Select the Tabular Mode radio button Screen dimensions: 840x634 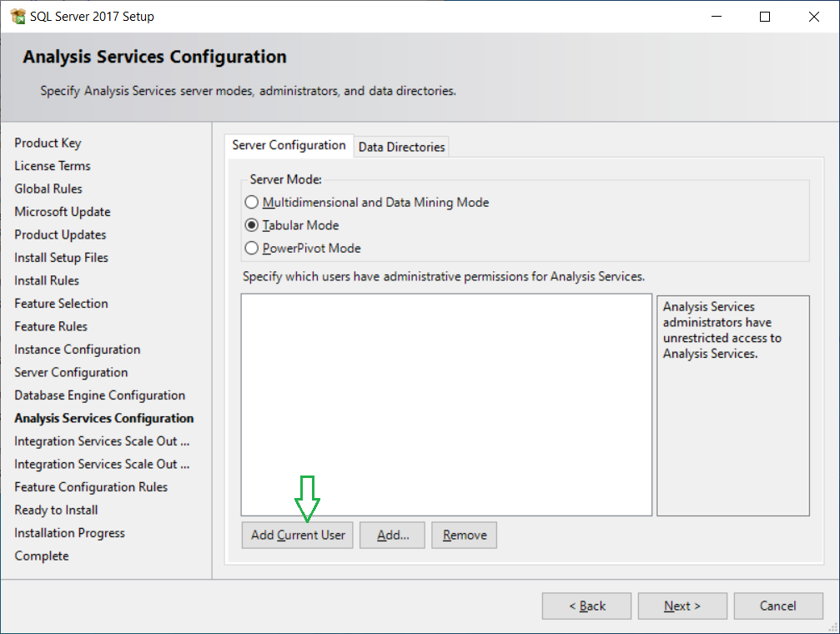(x=252, y=225)
